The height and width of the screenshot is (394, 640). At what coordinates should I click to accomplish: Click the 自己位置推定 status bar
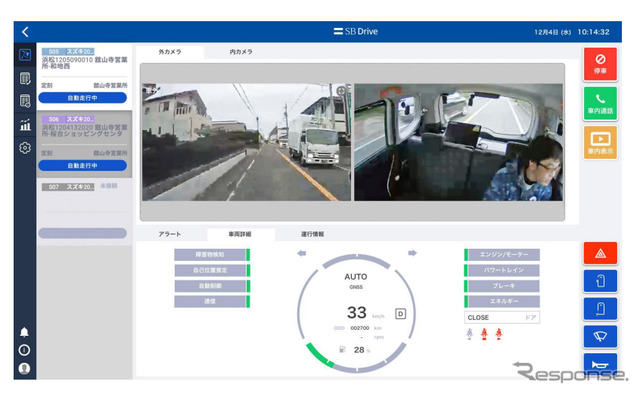[212, 270]
